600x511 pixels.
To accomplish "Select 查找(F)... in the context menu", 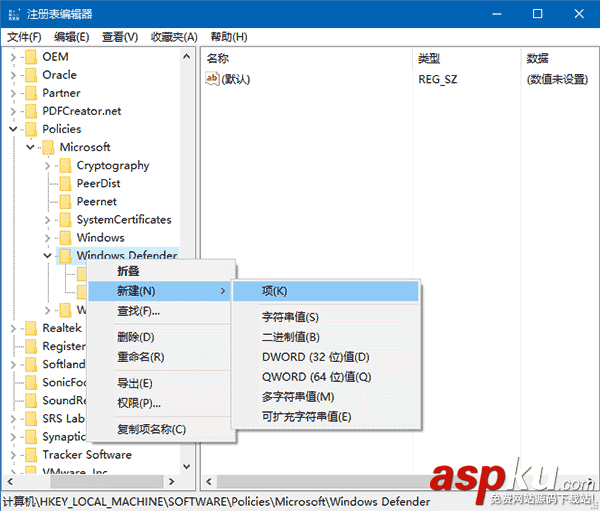I will click(x=159, y=311).
